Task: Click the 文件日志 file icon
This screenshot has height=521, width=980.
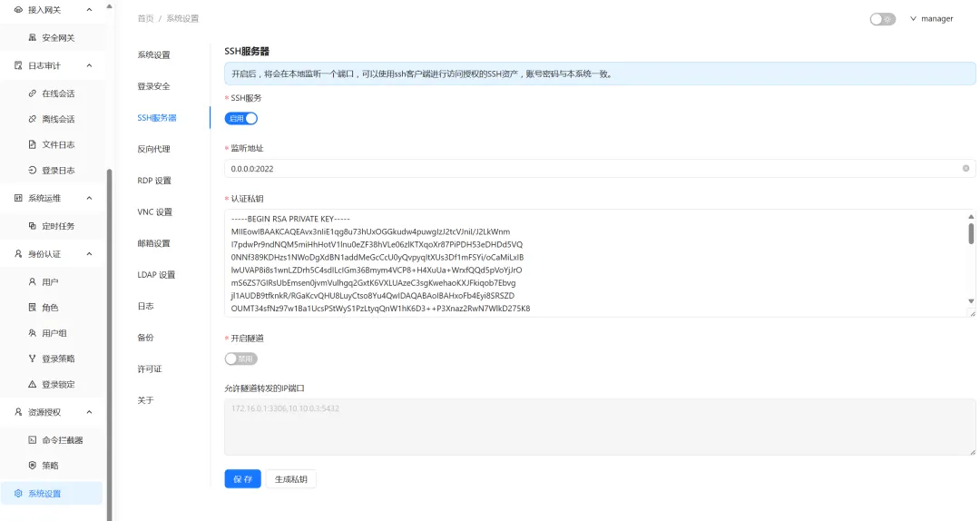Action: click(33, 144)
